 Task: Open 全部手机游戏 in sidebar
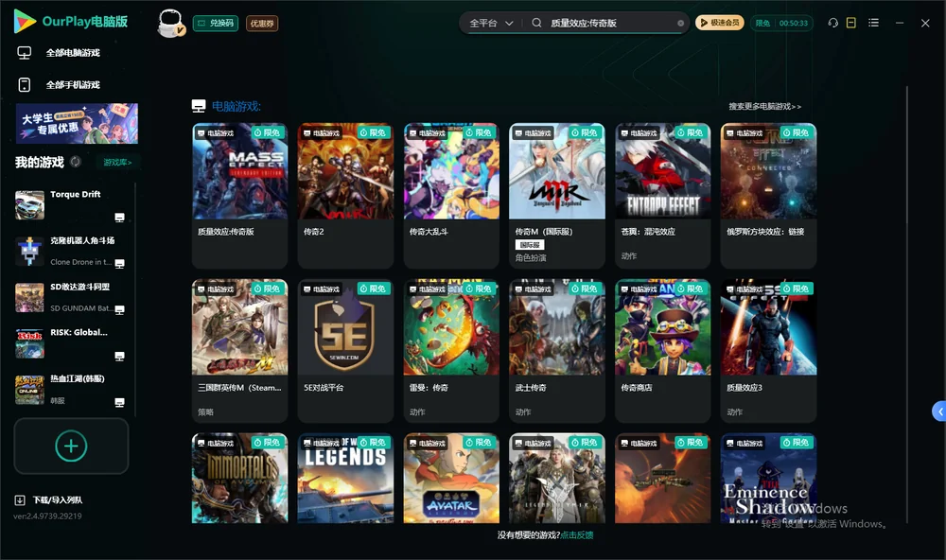59,85
